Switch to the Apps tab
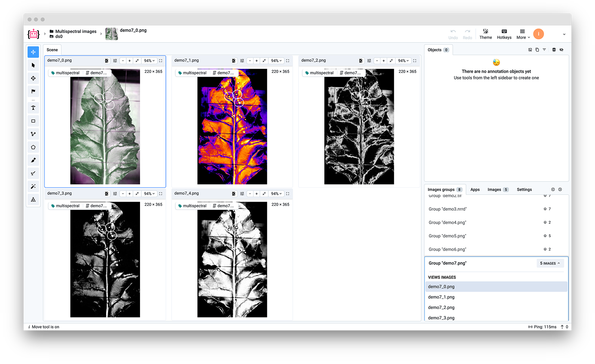The image size is (595, 364). (x=475, y=190)
